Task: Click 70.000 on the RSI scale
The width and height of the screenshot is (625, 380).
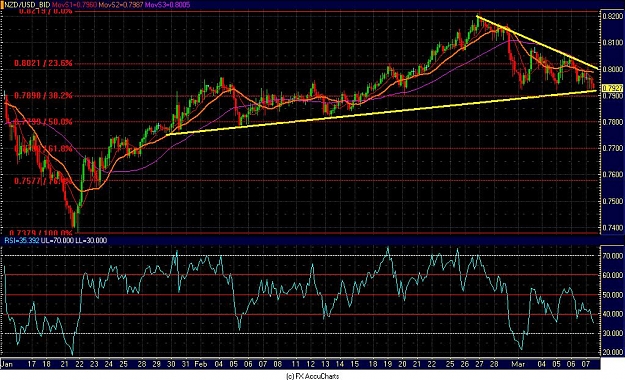Action: [613, 256]
